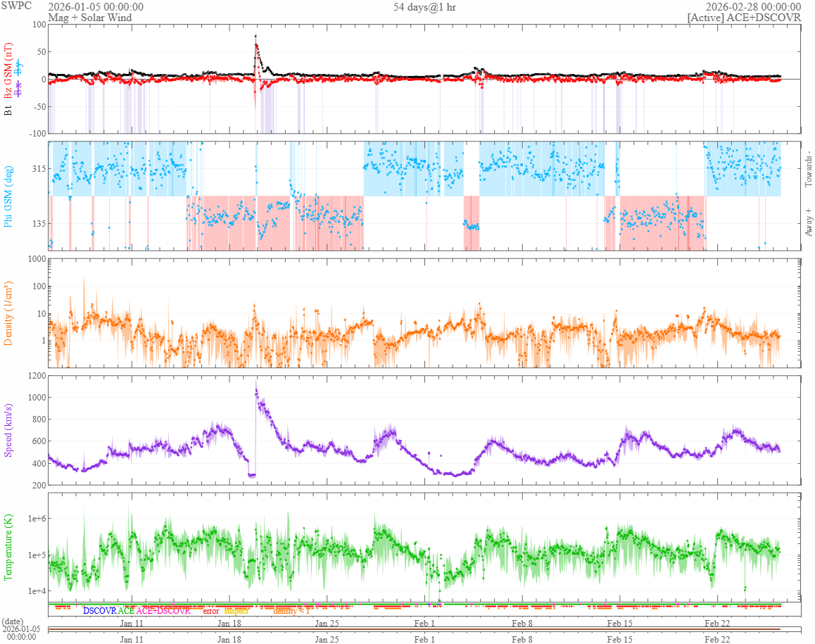The width and height of the screenshot is (815, 644).
Task: Select the Temperature axis label
Action: click(9, 547)
